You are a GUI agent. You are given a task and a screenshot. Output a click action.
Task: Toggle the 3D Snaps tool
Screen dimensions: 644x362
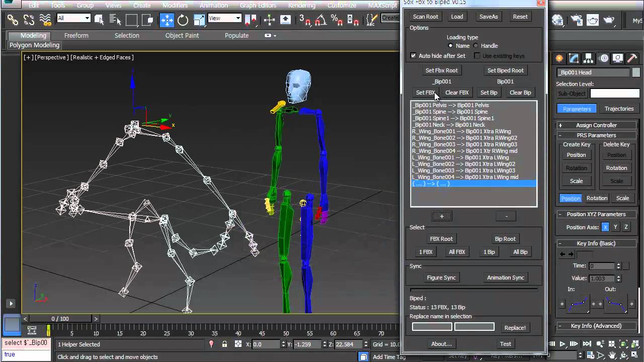[305, 20]
